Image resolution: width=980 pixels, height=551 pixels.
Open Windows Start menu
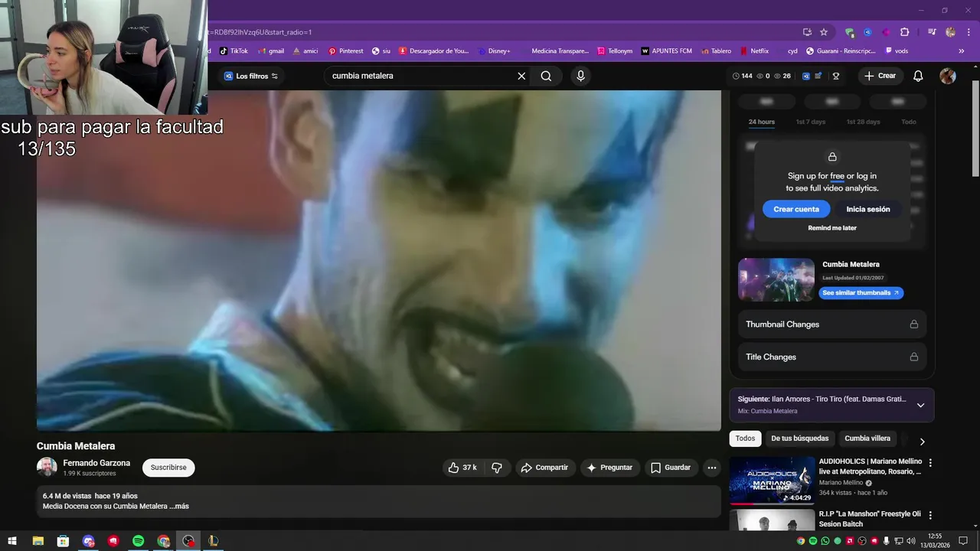click(x=12, y=541)
